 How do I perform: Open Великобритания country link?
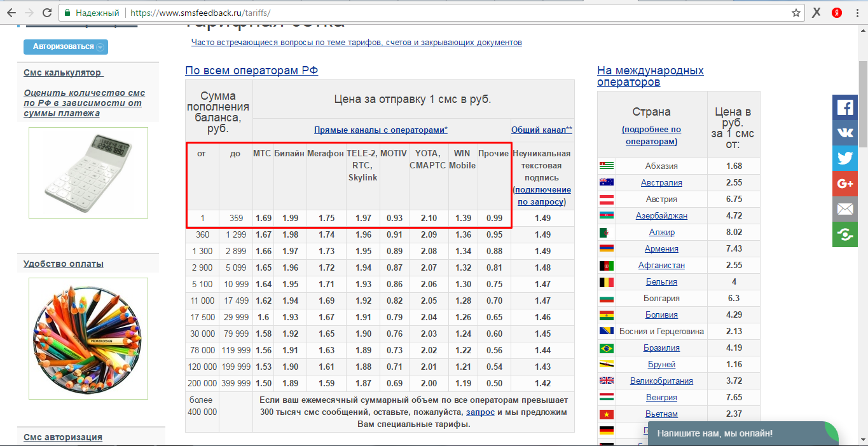[661, 381]
